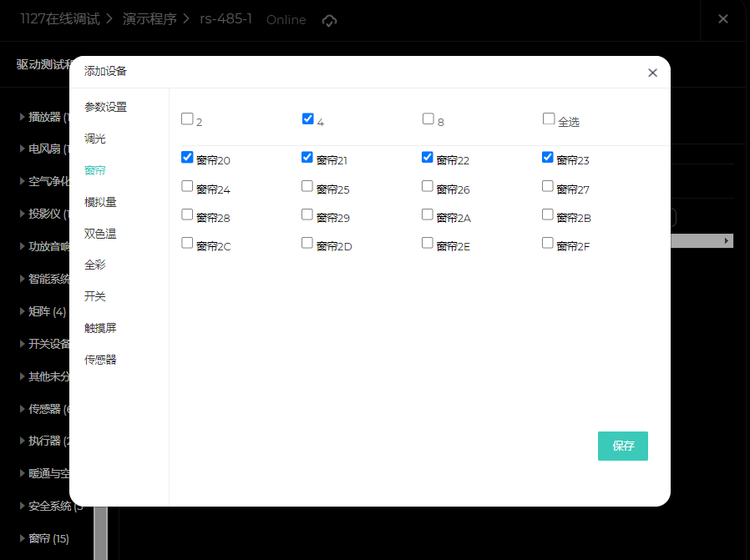Uncheck 窗帘20

187,157
